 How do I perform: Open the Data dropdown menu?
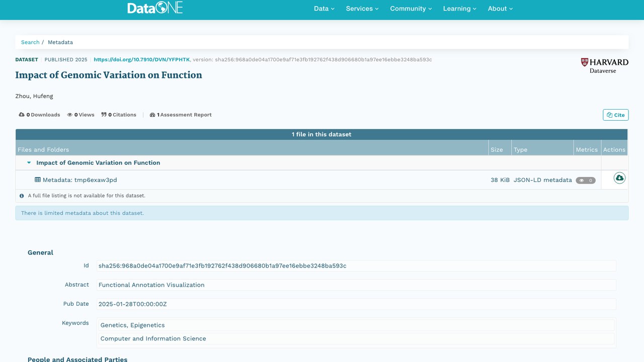(324, 9)
